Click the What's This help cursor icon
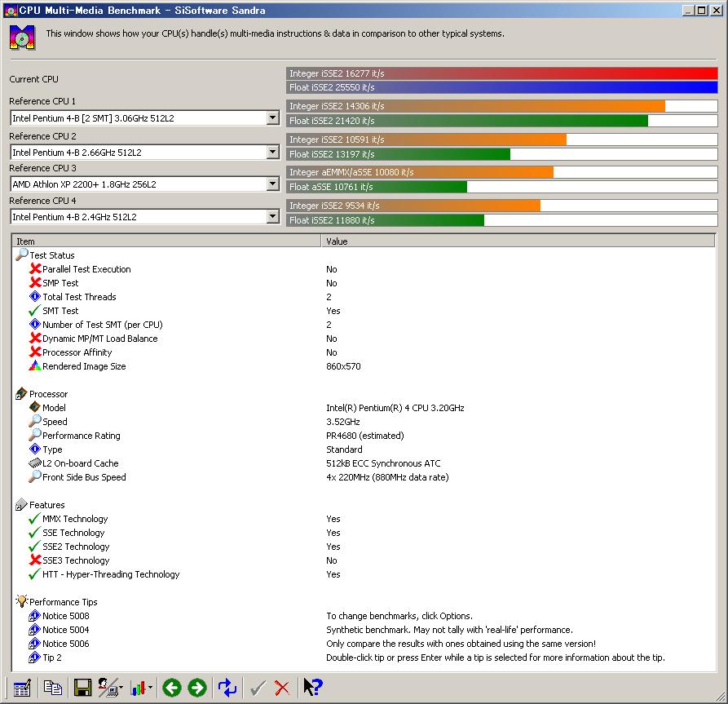Viewport: 728px width, 704px height. pos(312,687)
